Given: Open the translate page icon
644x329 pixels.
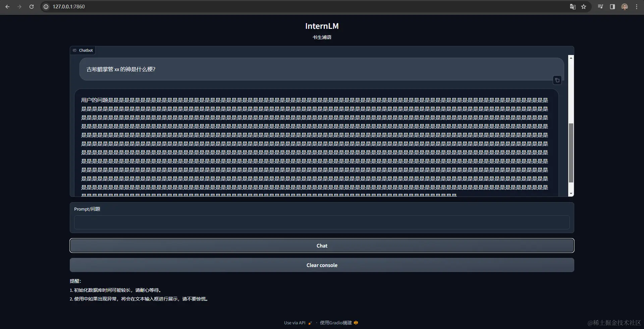Looking at the screenshot, I should (573, 7).
